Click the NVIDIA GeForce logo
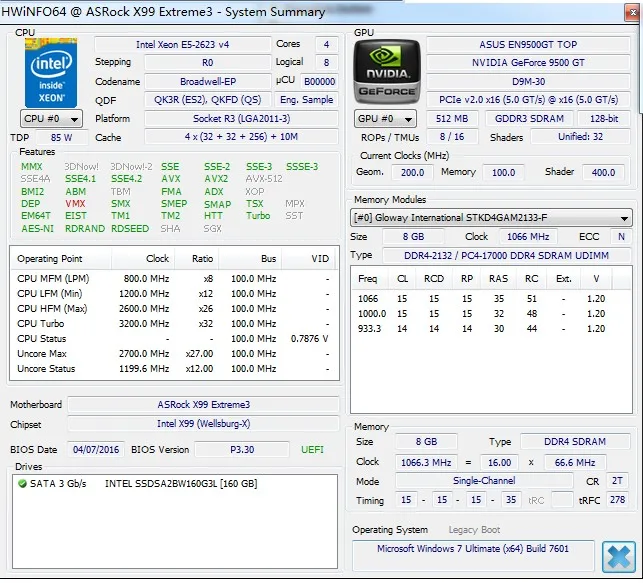Image resolution: width=643 pixels, height=583 pixels. (x=387, y=72)
